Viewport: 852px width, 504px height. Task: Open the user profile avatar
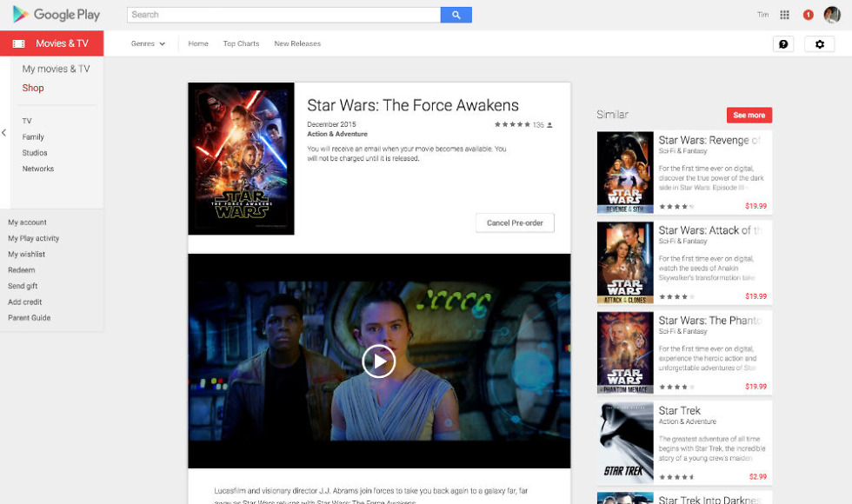(832, 15)
